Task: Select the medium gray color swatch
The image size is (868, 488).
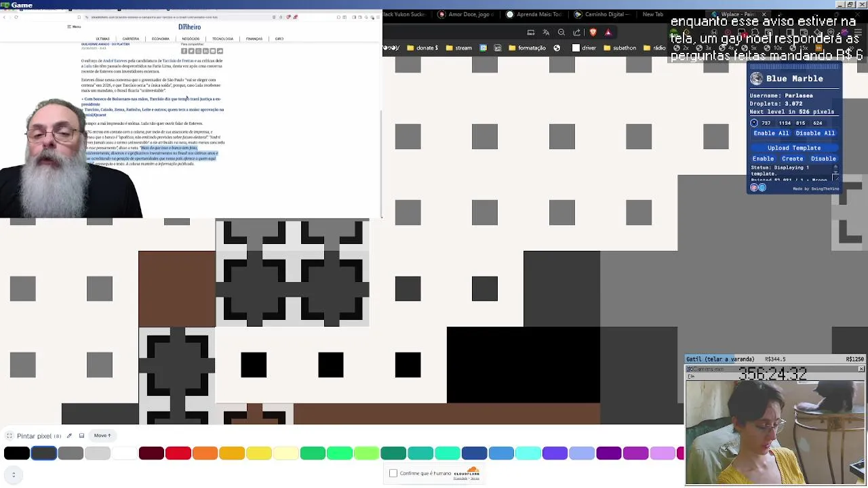Action: [71, 453]
